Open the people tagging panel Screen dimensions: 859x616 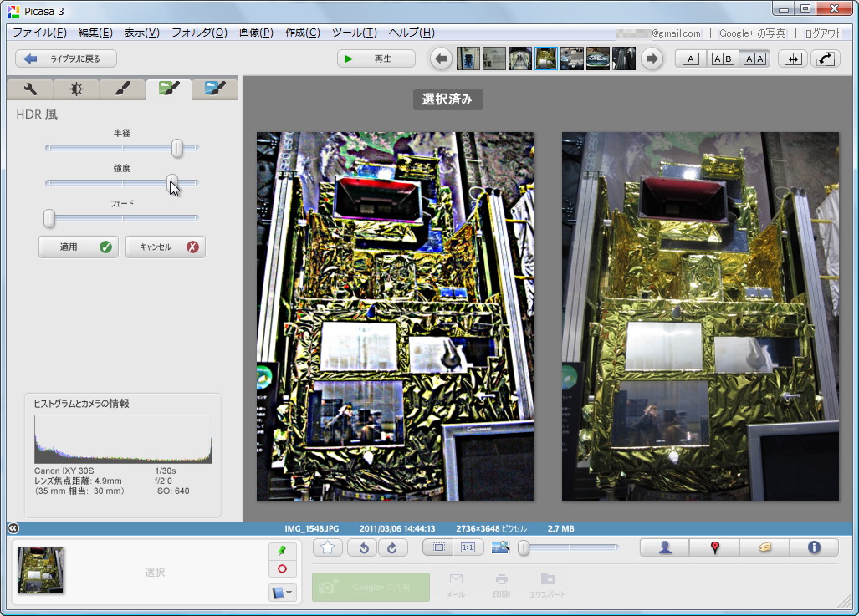(665, 547)
